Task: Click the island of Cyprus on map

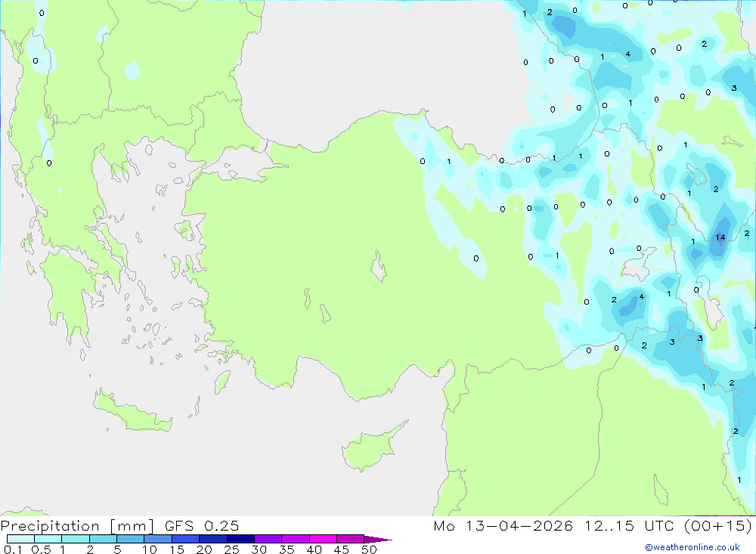Action: point(369,450)
